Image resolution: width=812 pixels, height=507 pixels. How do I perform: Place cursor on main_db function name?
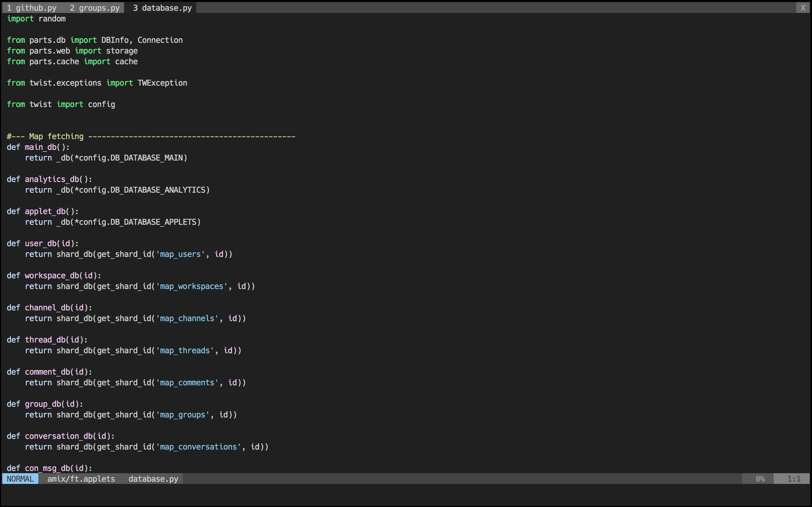pyautogui.click(x=41, y=147)
